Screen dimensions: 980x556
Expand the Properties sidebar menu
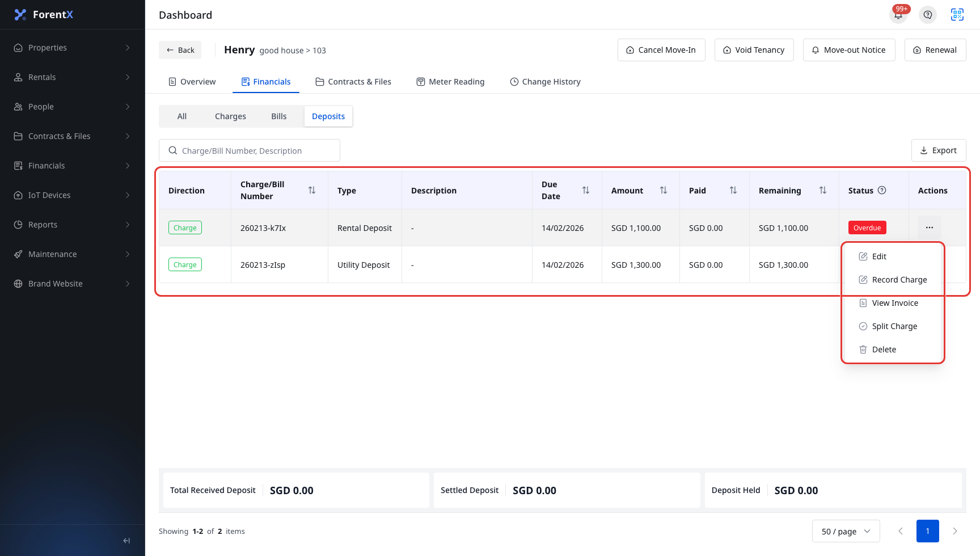point(73,48)
